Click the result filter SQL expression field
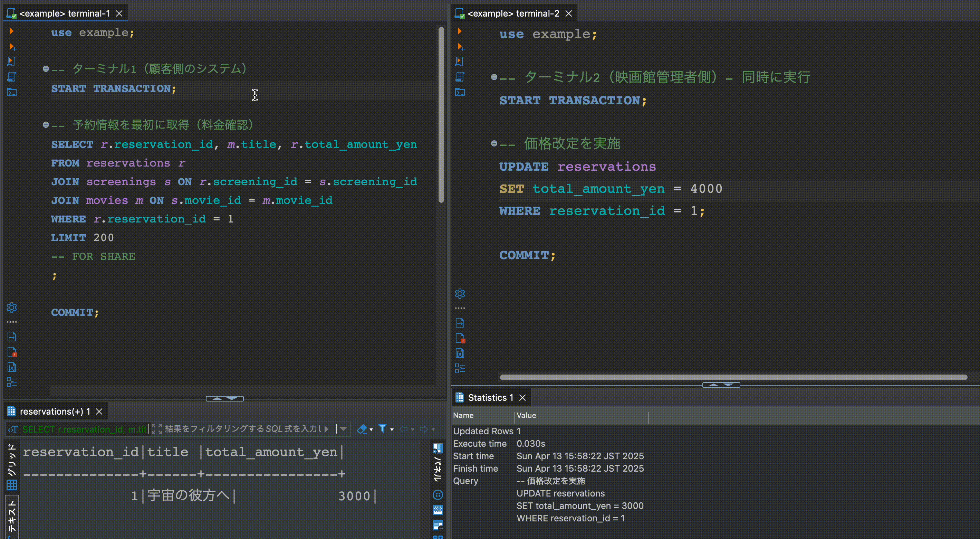980x539 pixels. point(243,429)
